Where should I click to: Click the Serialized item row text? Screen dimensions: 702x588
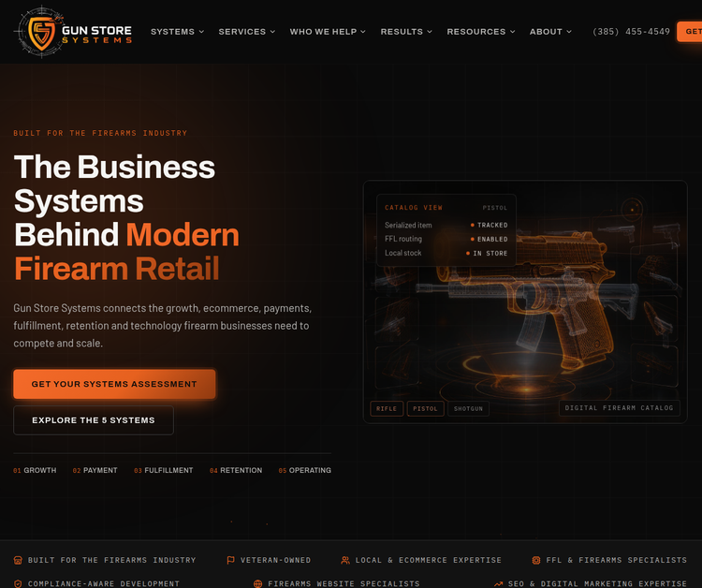click(x=408, y=225)
